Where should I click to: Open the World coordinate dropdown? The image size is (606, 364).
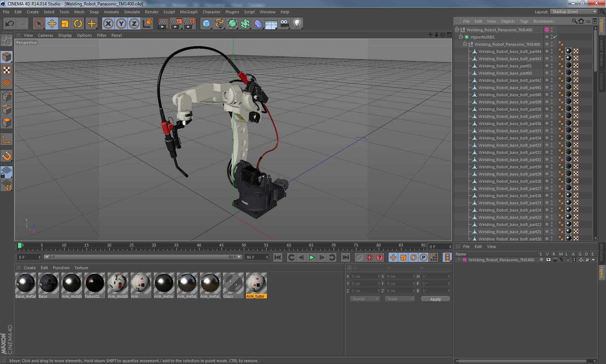pos(365,299)
